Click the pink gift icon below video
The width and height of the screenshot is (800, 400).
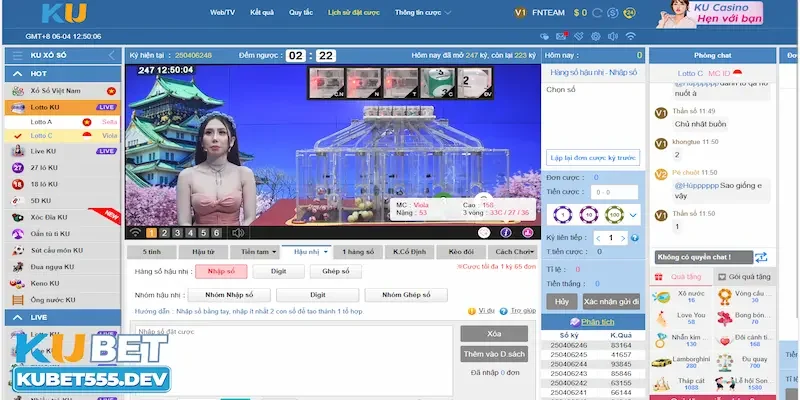click(x=528, y=233)
